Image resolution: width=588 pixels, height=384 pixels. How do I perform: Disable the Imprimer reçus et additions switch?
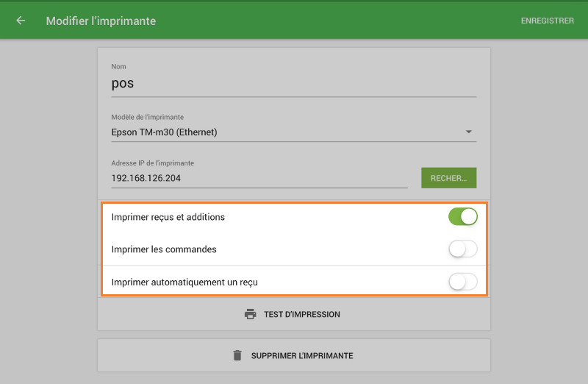(462, 217)
